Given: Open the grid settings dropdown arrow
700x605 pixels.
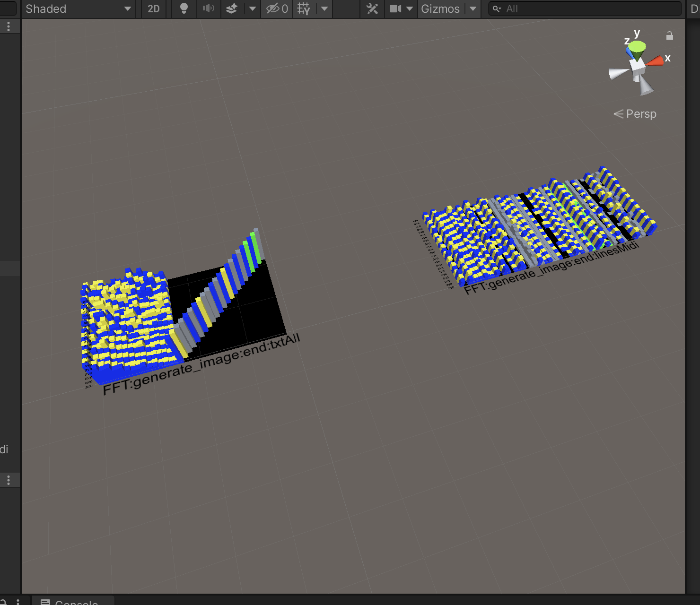Looking at the screenshot, I should pos(324,9).
